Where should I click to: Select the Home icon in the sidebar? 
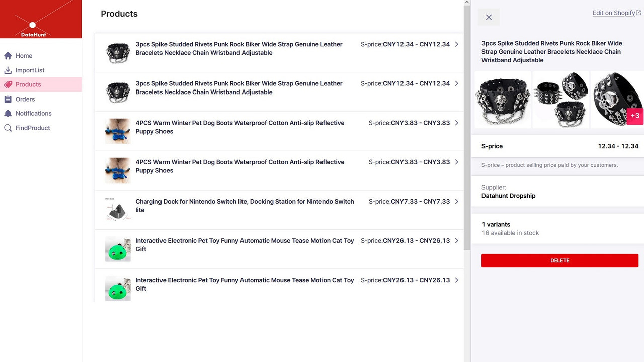8,55
